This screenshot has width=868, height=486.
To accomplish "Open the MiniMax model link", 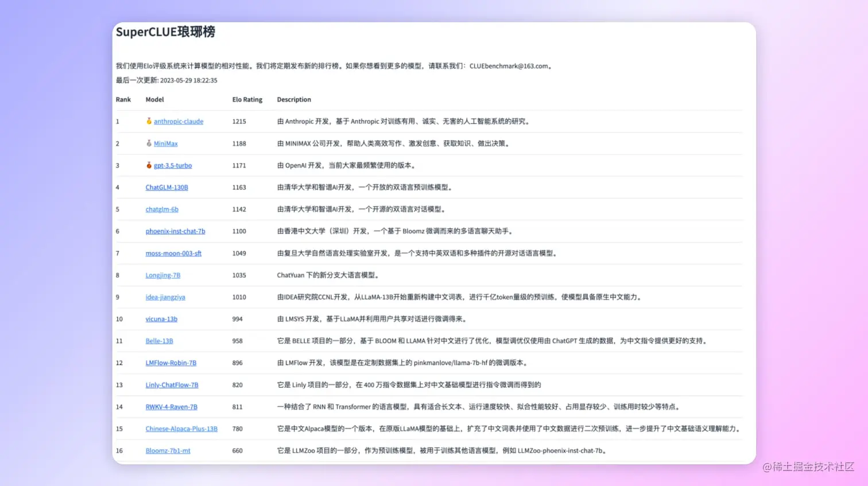I will click(166, 143).
